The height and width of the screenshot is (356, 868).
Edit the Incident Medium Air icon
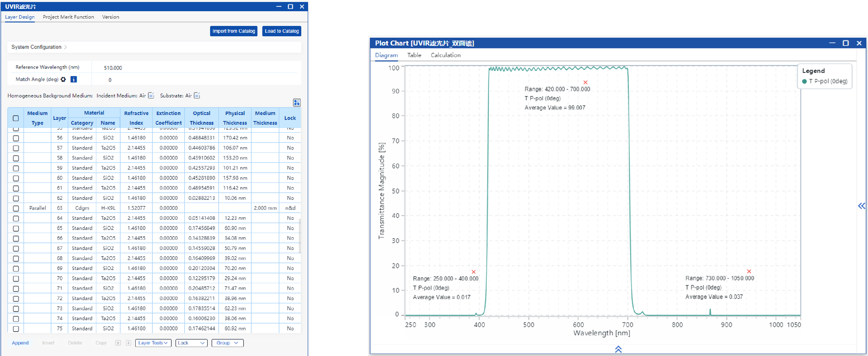151,96
